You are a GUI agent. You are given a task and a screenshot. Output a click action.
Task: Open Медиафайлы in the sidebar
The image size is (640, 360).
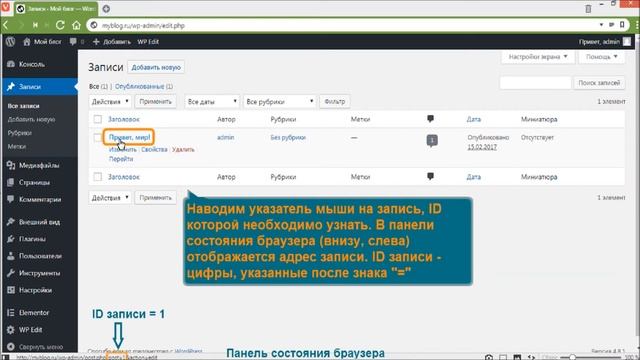39,165
